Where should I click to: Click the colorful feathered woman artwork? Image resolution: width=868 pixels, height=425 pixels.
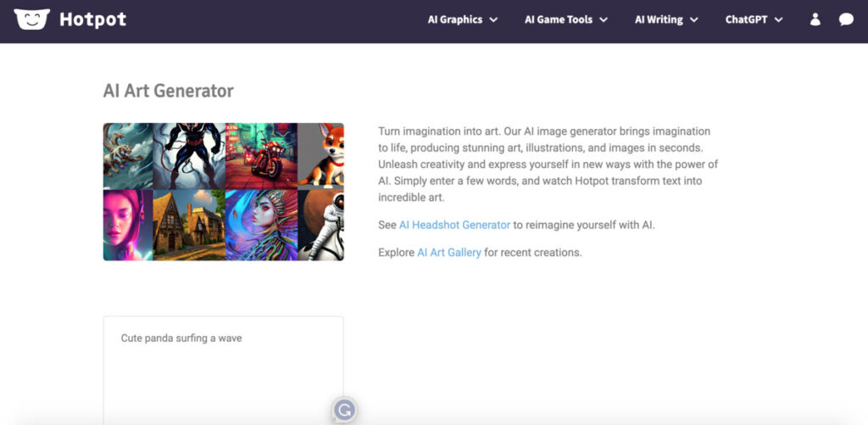click(x=261, y=225)
